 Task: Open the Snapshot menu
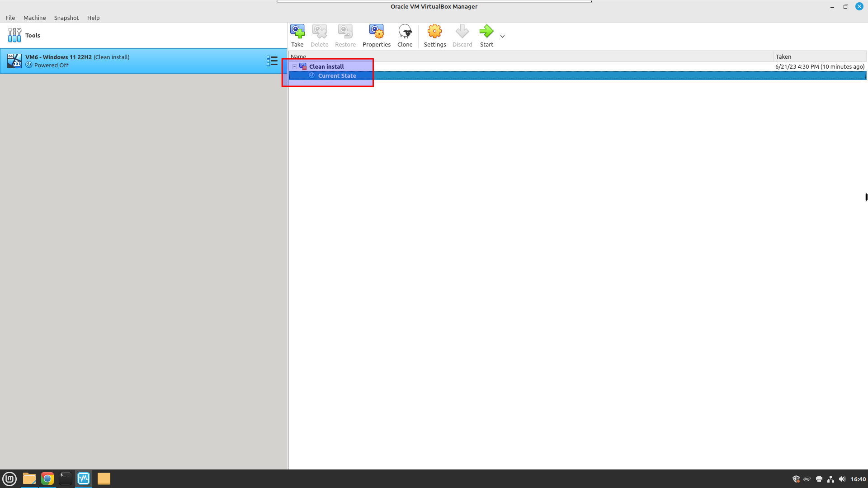[66, 18]
